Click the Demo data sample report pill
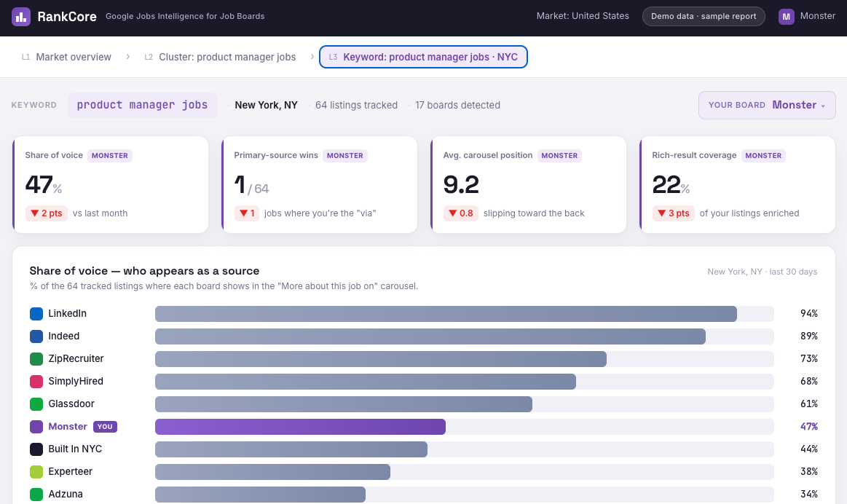This screenshot has height=504, width=847. point(704,16)
